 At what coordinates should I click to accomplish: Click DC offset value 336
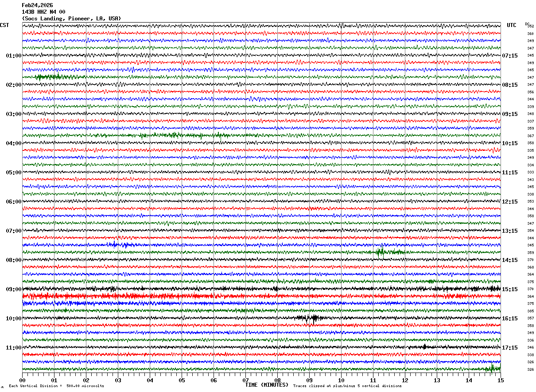click(x=530, y=340)
